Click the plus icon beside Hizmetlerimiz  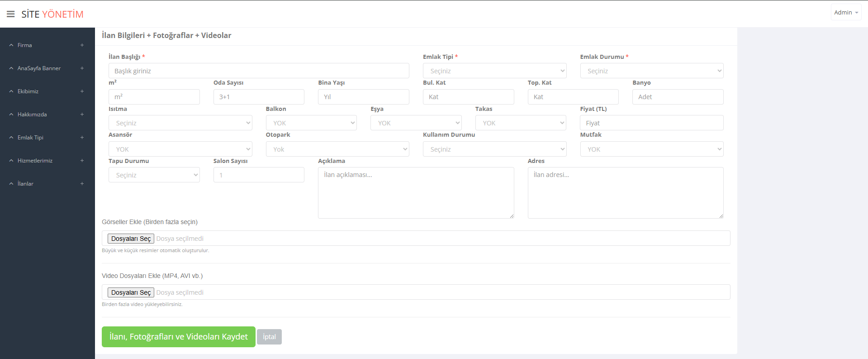point(82,161)
